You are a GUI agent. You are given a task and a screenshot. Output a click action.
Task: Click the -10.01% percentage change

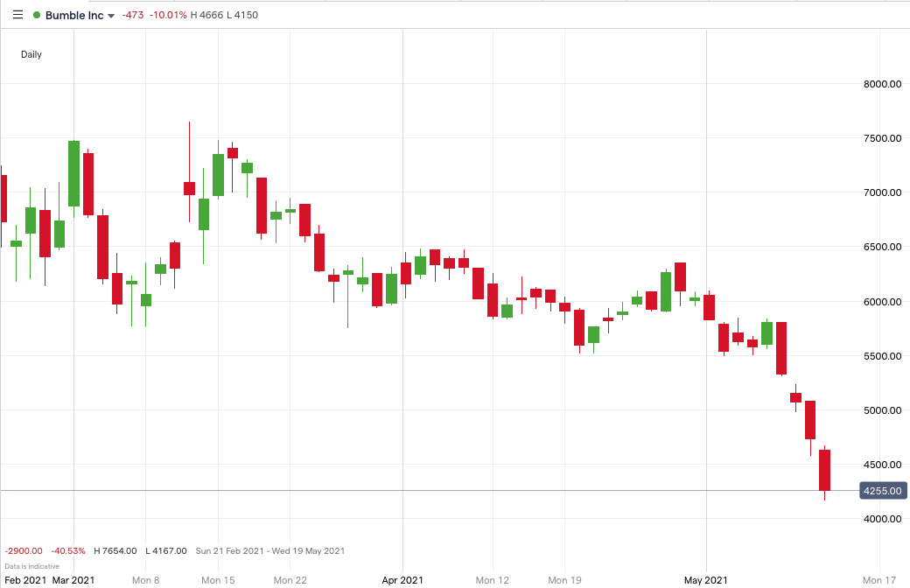168,15
